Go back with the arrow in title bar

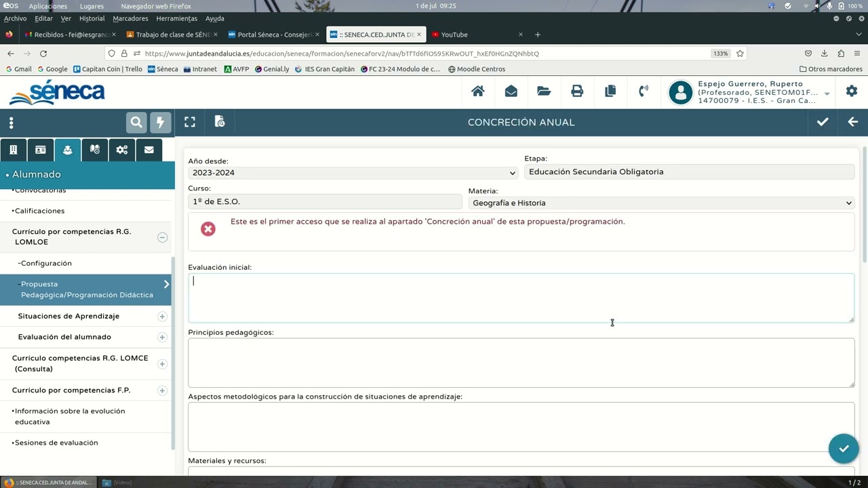click(853, 122)
